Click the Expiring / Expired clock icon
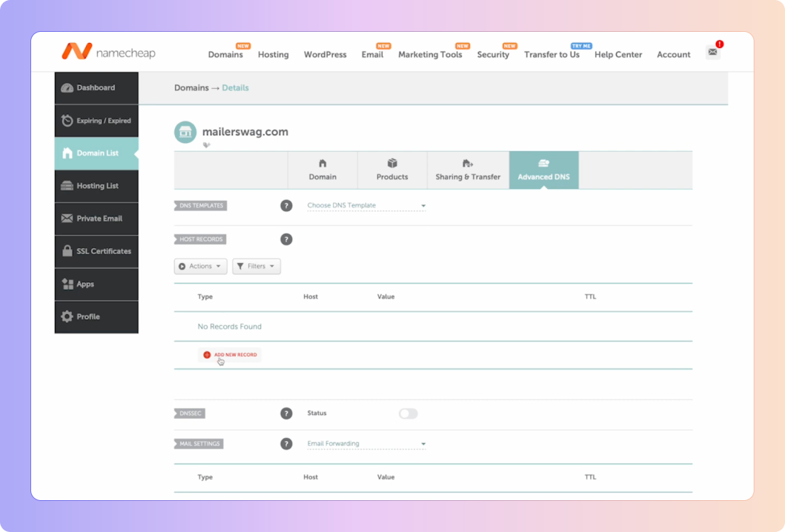 [67, 121]
